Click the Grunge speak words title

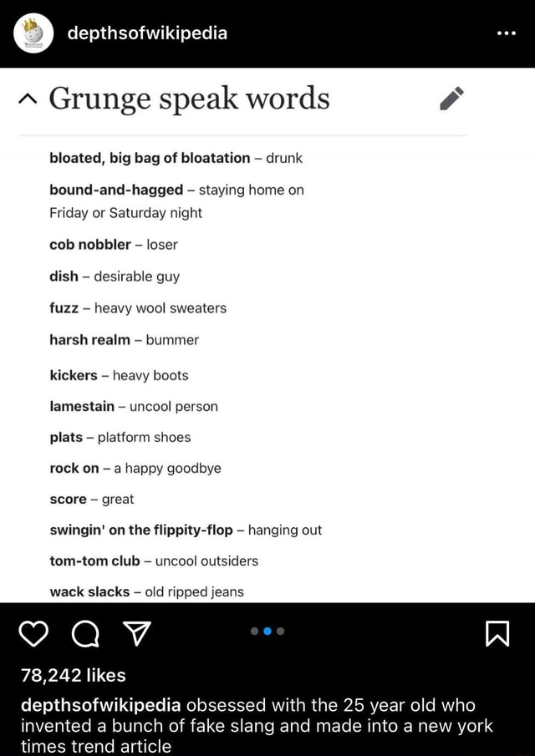tap(188, 98)
